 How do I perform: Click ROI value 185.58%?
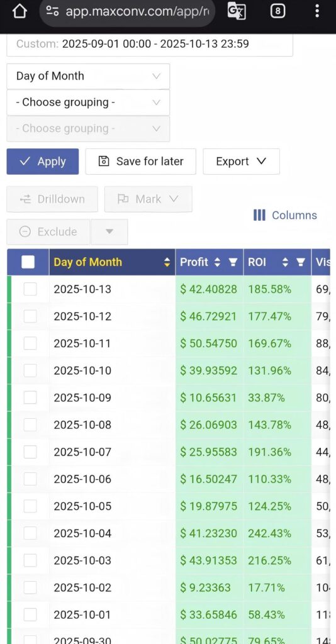(x=269, y=289)
